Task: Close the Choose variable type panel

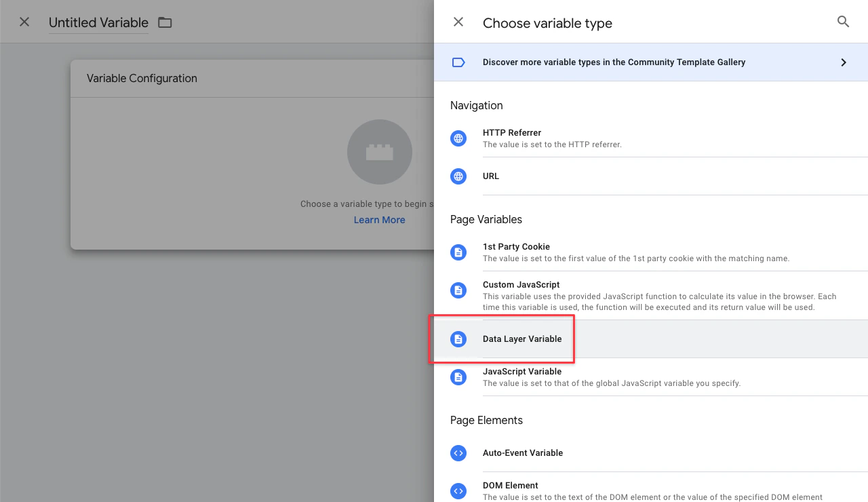Action: point(458,21)
